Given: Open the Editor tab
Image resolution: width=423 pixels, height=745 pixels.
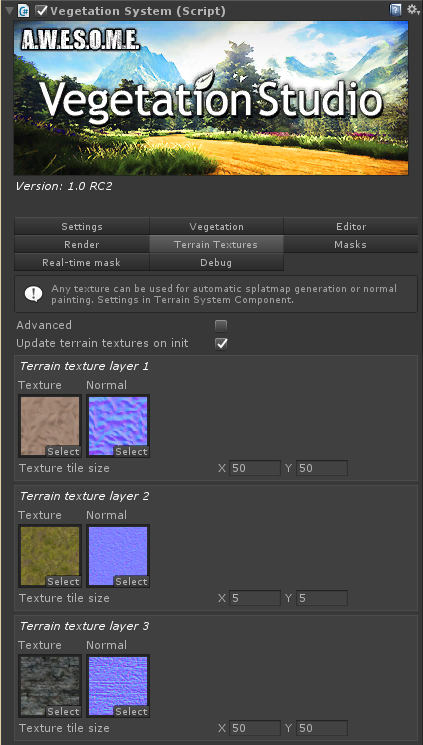Looking at the screenshot, I should point(351,227).
